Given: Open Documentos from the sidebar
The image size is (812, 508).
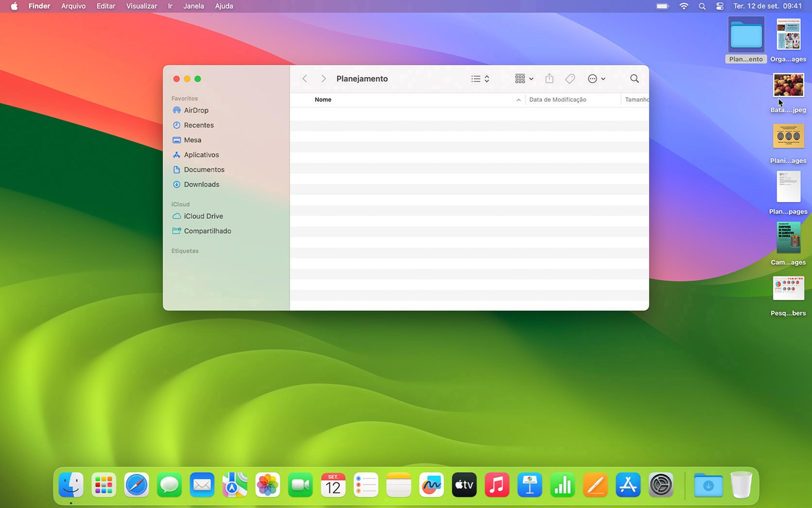Looking at the screenshot, I should pos(198,169).
